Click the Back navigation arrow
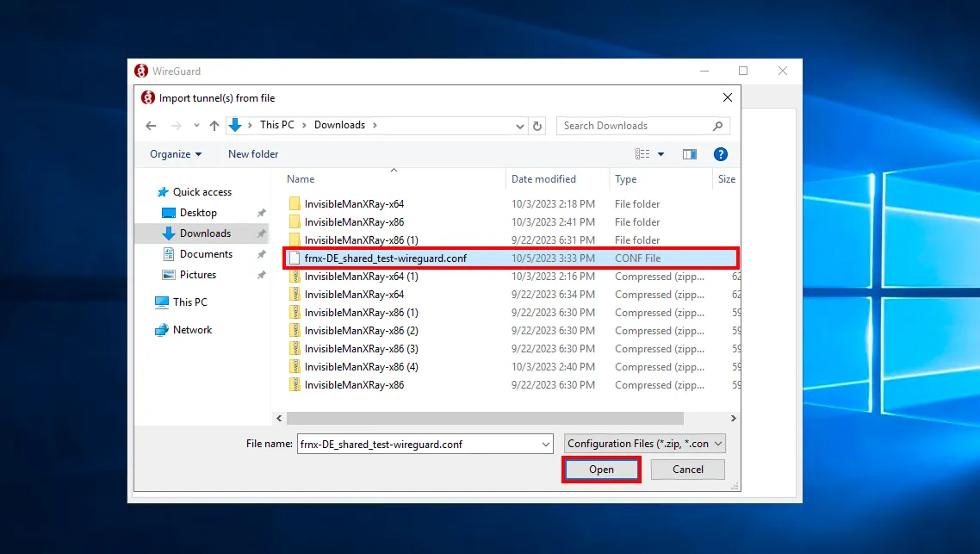This screenshot has height=554, width=980. tap(151, 126)
